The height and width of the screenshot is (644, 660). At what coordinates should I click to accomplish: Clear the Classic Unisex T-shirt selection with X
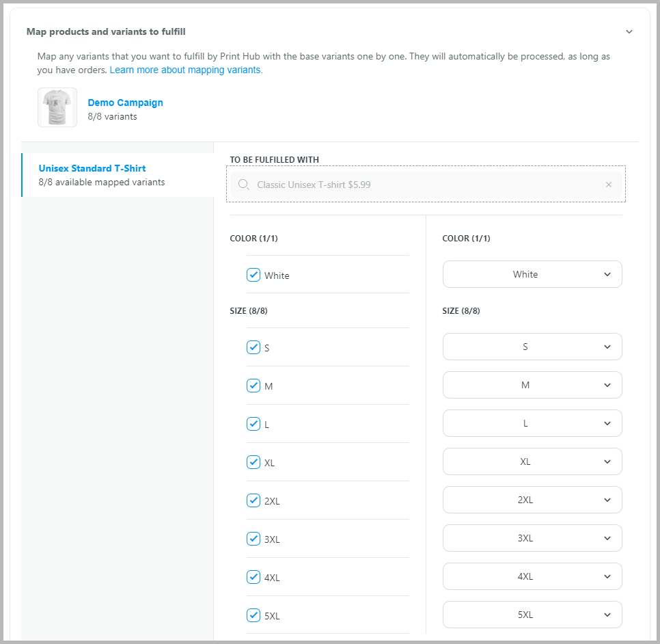click(x=609, y=185)
